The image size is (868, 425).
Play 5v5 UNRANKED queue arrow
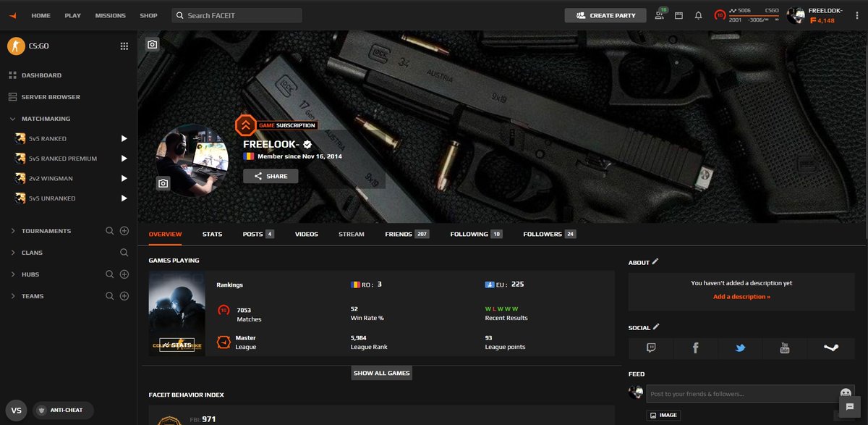(x=124, y=198)
